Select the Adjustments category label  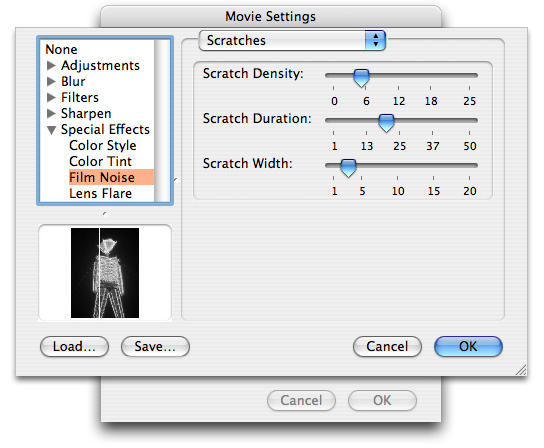click(100, 65)
